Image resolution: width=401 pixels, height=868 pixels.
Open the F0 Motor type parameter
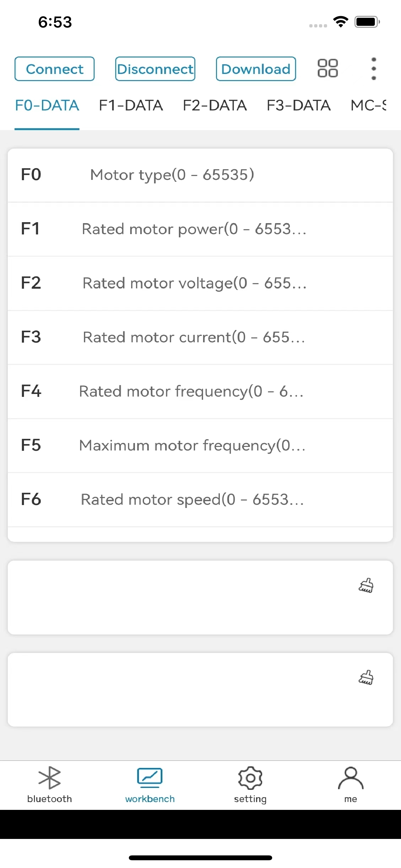(x=200, y=175)
